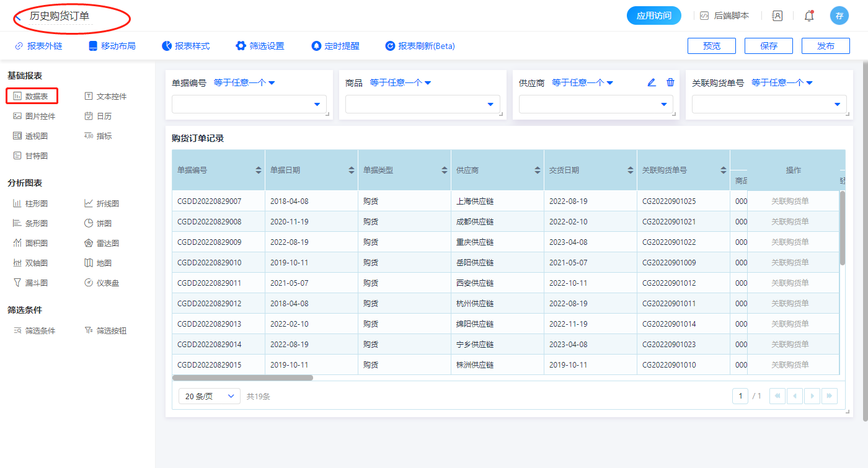868x468 pixels.
Task: Sort by the 单据编号 column
Action: click(x=259, y=170)
